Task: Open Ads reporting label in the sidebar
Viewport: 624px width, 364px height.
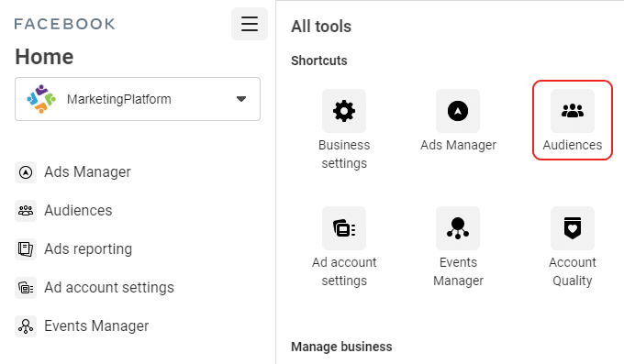Action: coord(88,249)
